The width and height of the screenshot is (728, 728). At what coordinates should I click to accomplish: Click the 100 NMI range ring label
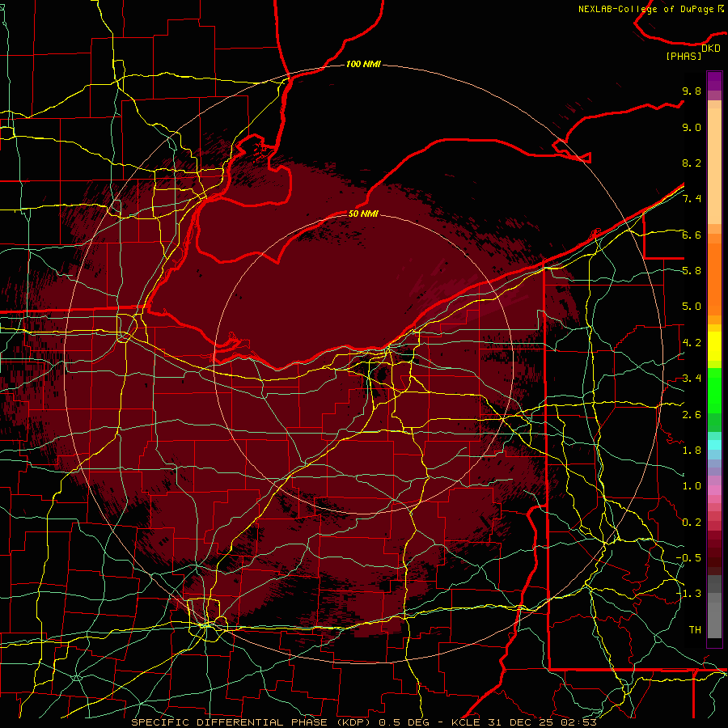pos(363,64)
